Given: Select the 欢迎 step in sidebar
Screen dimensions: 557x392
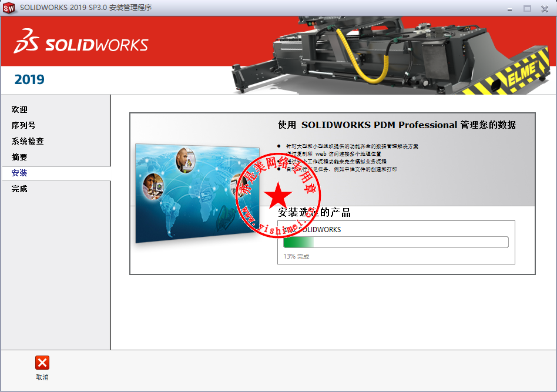Looking at the screenshot, I should [x=19, y=109].
